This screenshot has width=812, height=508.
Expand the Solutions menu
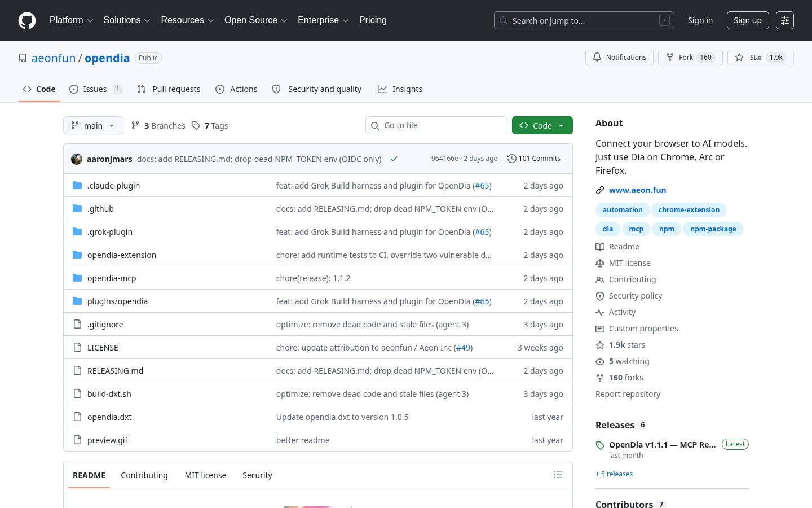pyautogui.click(x=127, y=20)
